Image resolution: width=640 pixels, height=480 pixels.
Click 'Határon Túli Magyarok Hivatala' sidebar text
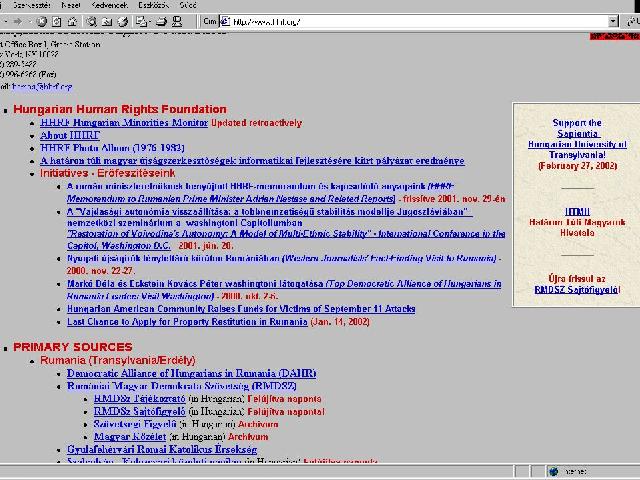(x=577, y=227)
